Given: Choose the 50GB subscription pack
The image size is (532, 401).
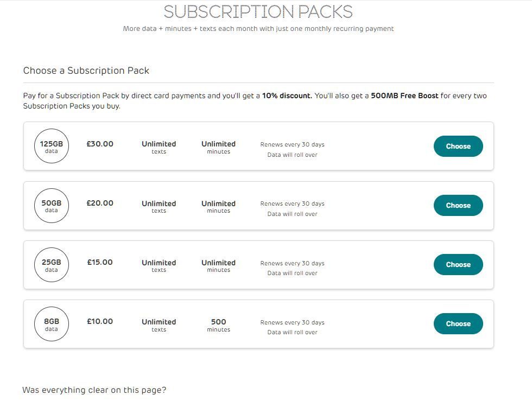Looking at the screenshot, I should [x=458, y=205].
